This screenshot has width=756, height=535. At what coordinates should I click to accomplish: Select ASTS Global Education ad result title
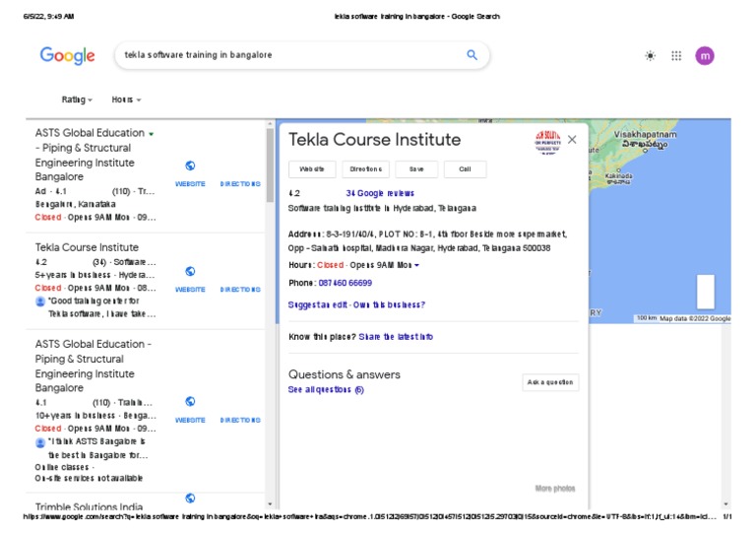click(90, 155)
